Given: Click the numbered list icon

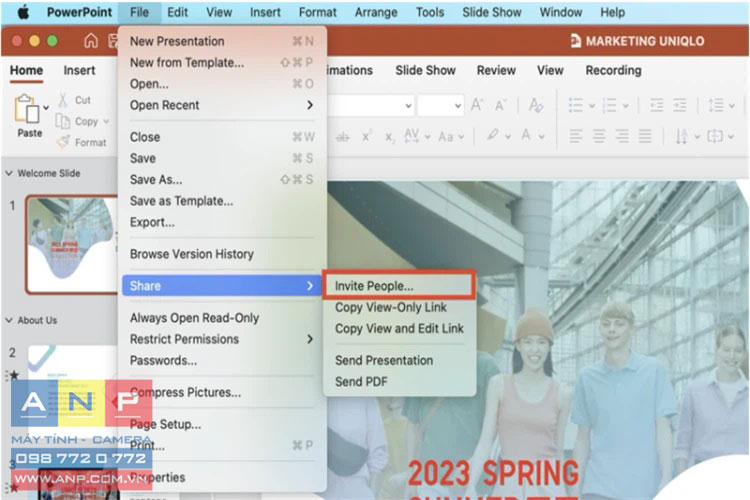Looking at the screenshot, I should 609,105.
